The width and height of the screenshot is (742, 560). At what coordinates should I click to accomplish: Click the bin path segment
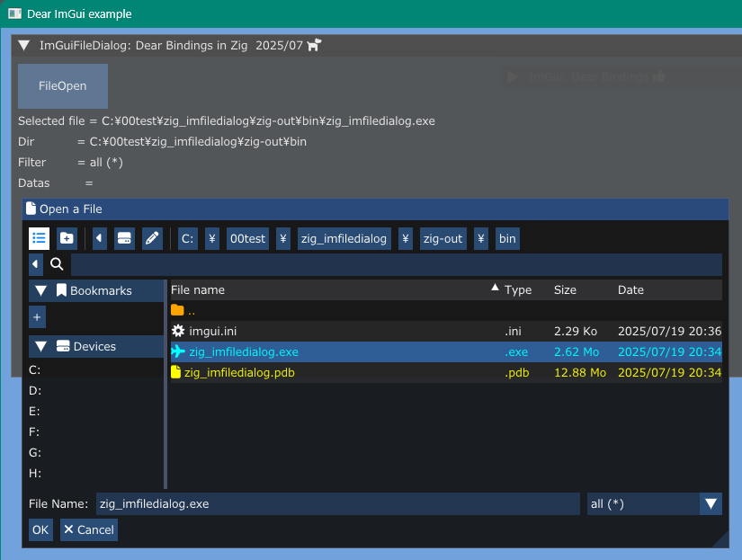pyautogui.click(x=507, y=238)
